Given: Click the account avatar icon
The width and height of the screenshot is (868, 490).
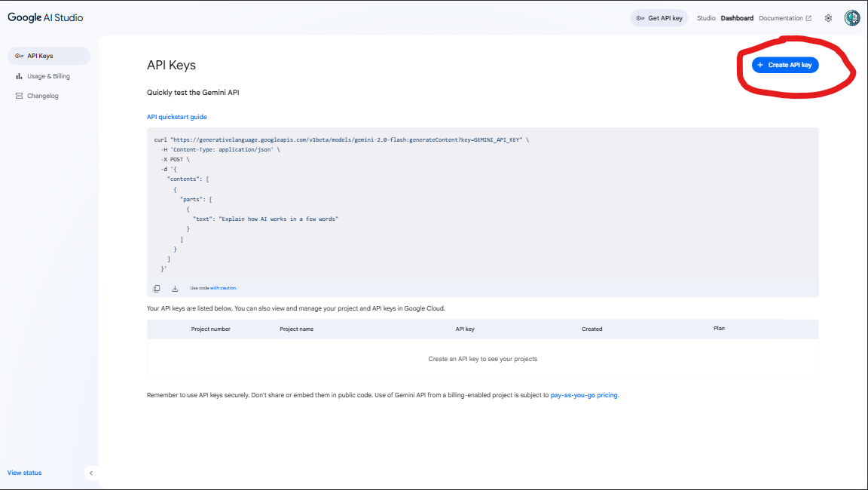Looking at the screenshot, I should point(852,18).
